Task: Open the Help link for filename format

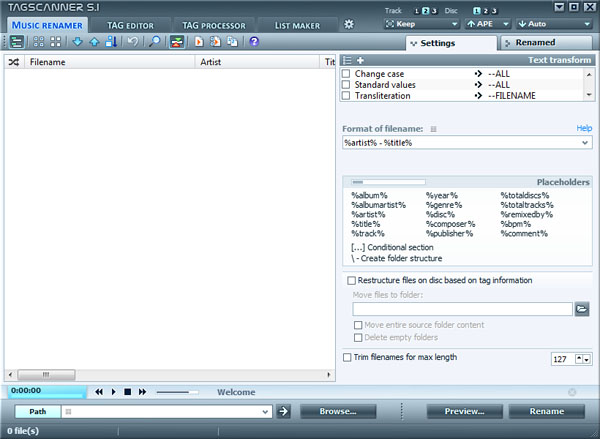Action: coord(584,129)
